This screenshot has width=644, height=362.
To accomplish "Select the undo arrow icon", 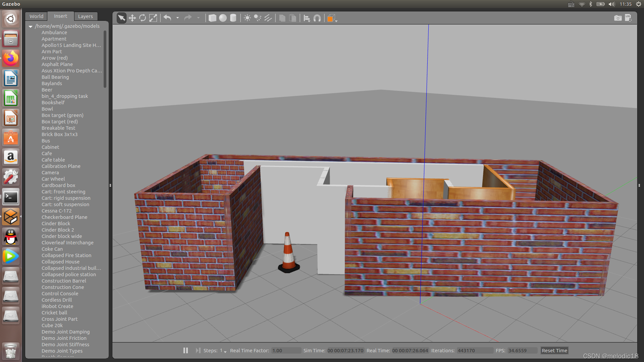I will [x=168, y=18].
